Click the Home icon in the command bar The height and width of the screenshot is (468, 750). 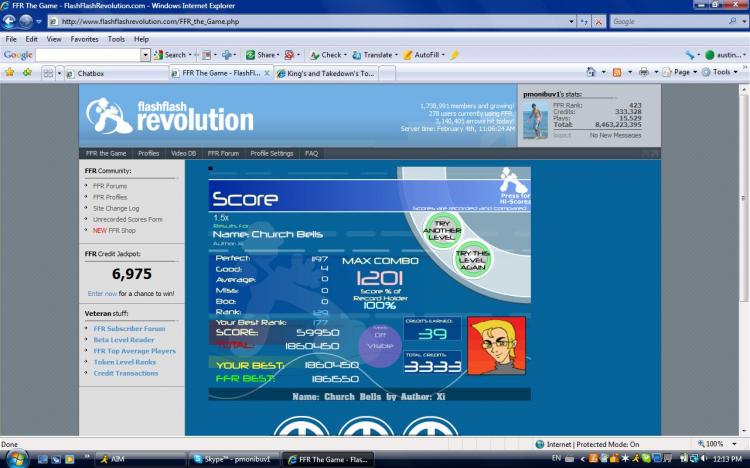coord(591,72)
